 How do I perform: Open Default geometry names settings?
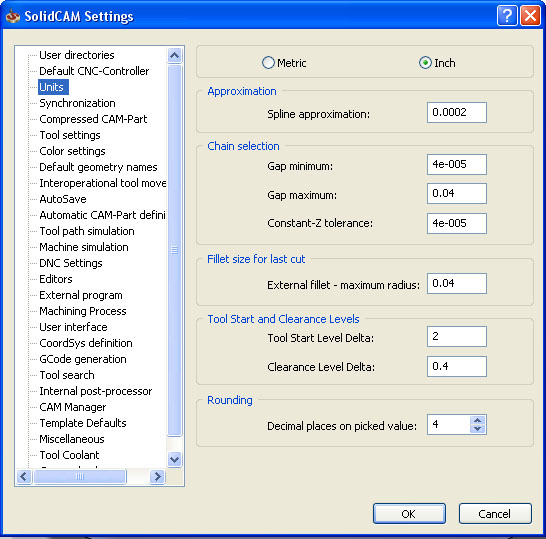point(98,167)
